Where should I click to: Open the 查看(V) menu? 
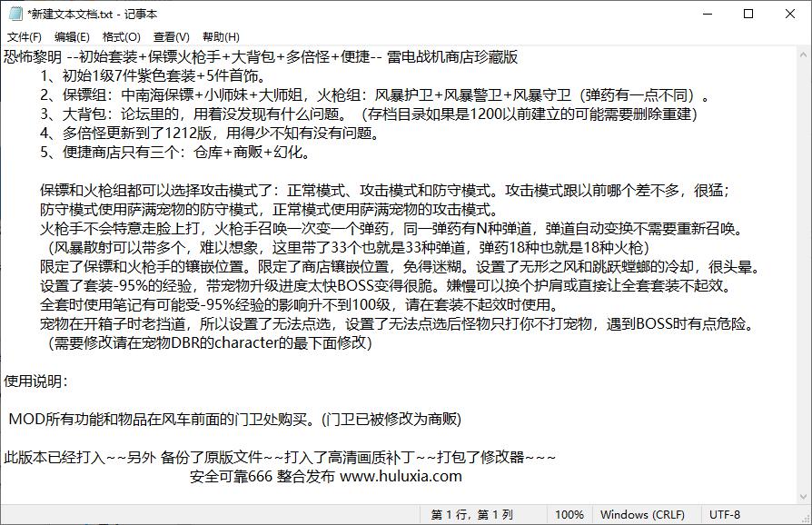coord(171,36)
